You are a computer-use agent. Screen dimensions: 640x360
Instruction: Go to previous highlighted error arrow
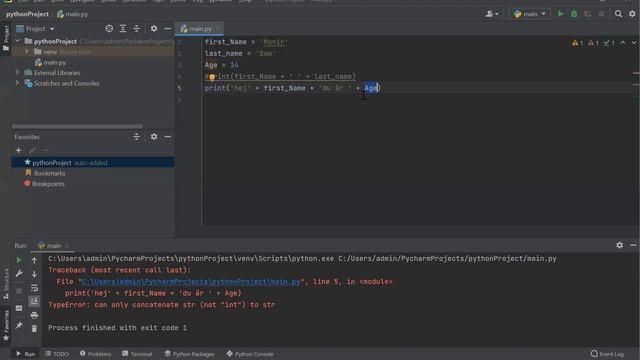(622, 42)
